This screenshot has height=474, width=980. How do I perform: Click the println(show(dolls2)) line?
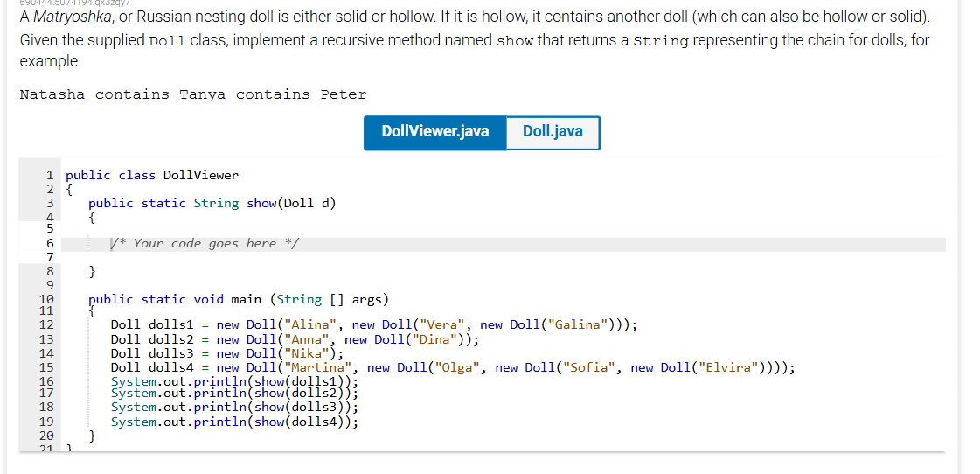(235, 394)
